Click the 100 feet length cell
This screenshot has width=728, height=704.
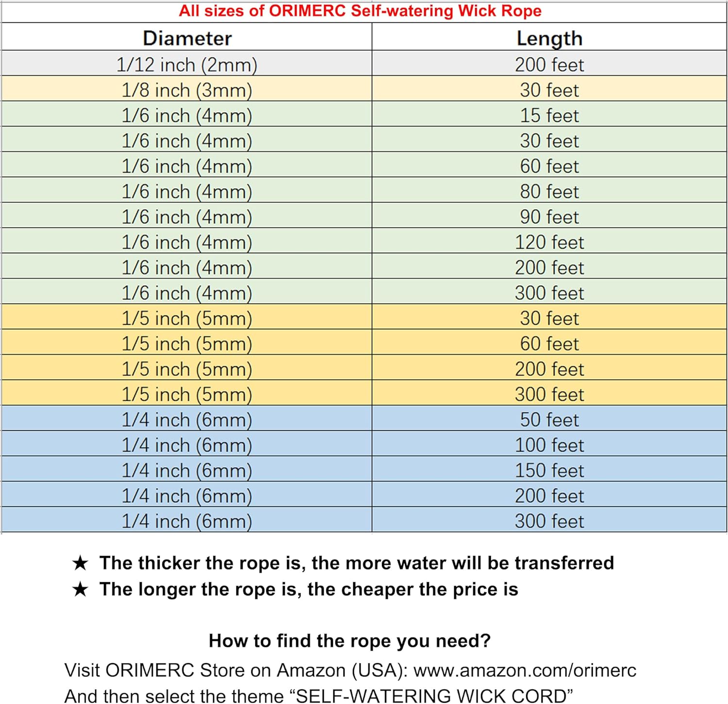pos(549,444)
